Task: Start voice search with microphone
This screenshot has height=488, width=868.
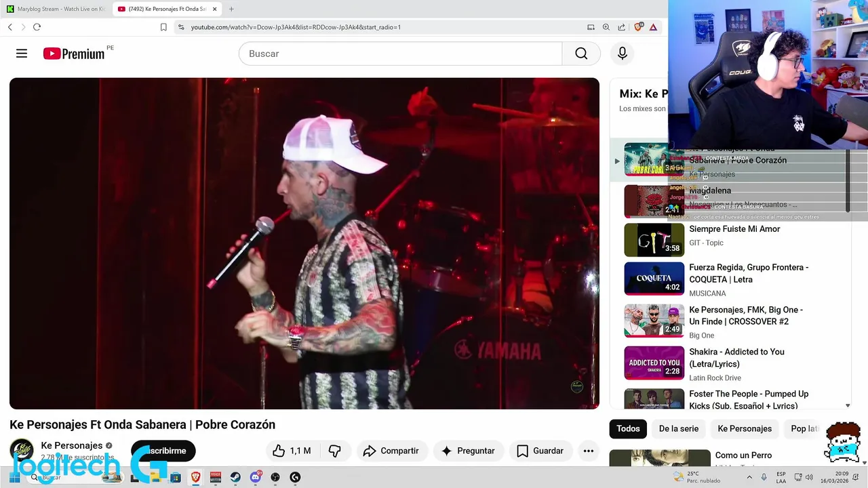Action: click(x=623, y=54)
